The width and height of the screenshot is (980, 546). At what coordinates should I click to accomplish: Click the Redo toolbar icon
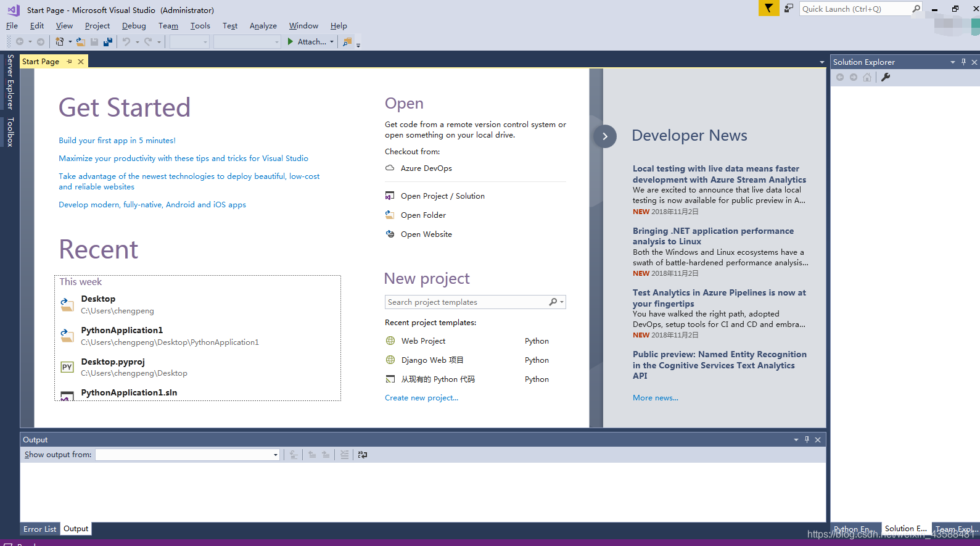(148, 41)
